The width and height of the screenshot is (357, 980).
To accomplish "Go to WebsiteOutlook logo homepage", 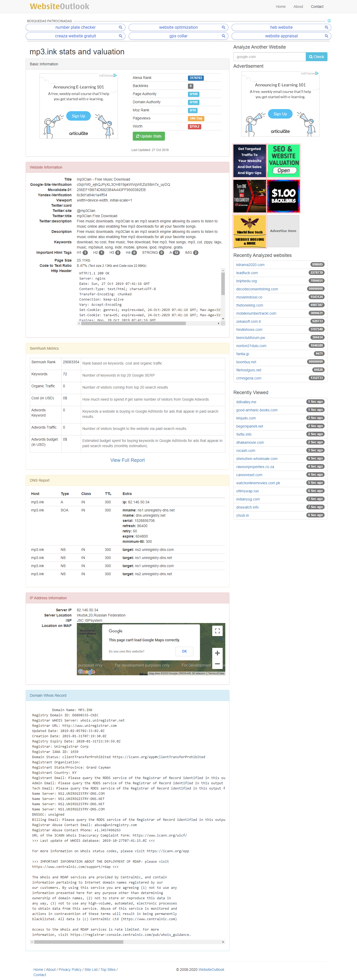I will click(59, 7).
